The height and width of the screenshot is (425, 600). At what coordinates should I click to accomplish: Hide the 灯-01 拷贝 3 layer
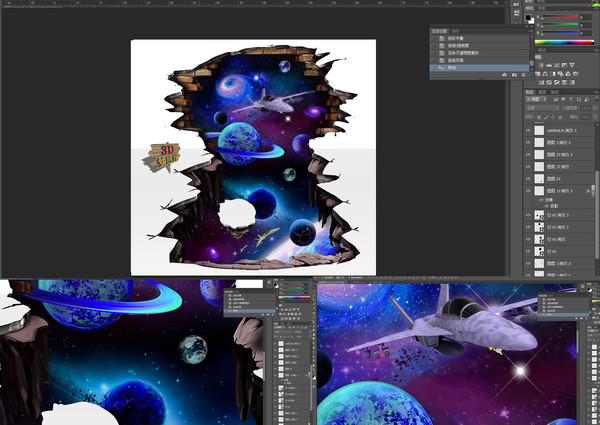[x=528, y=215]
